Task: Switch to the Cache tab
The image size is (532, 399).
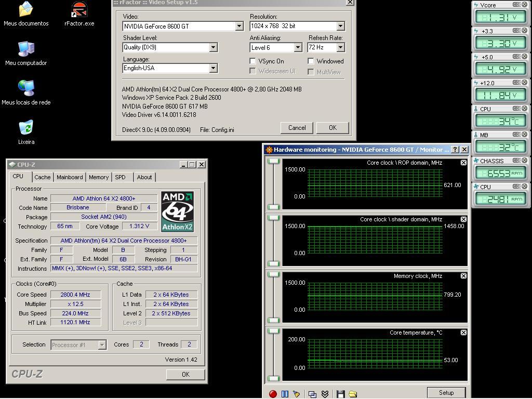Action: pos(43,177)
